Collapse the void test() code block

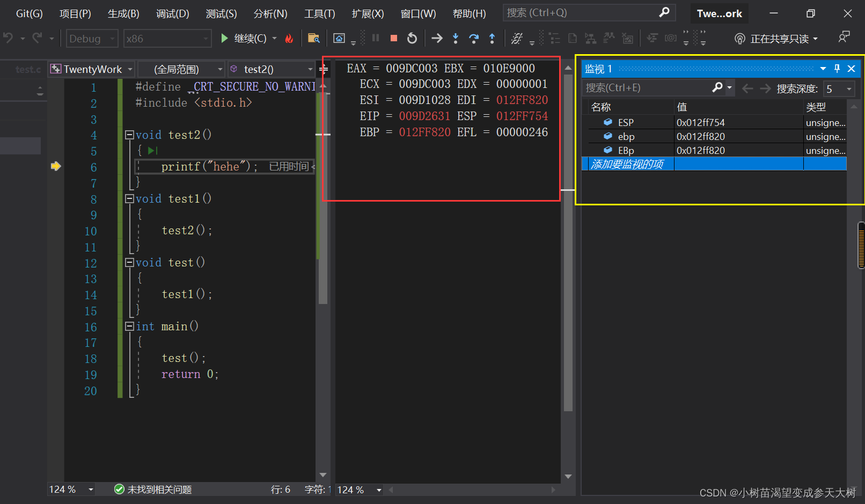pos(129,262)
